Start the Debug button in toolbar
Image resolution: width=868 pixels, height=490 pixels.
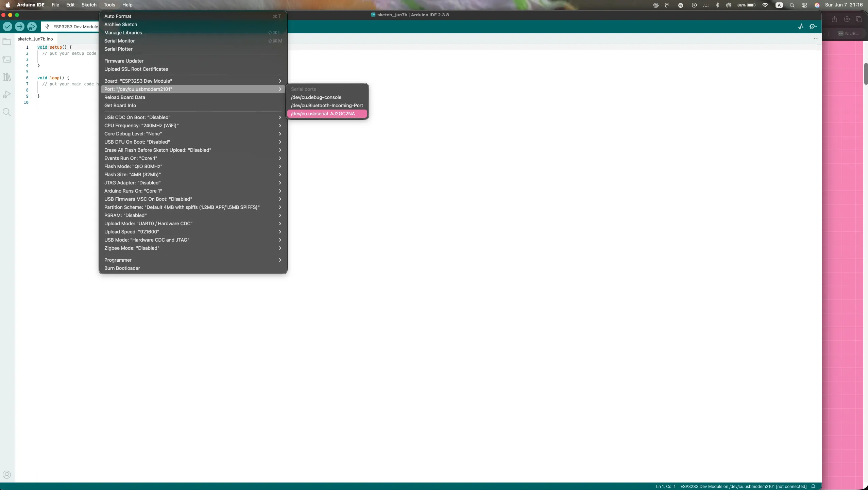click(32, 27)
